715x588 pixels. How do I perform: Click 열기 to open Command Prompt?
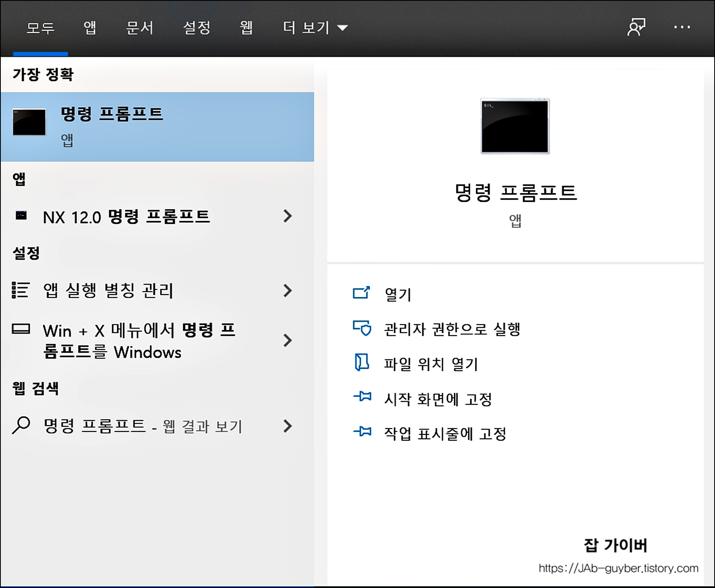[398, 294]
